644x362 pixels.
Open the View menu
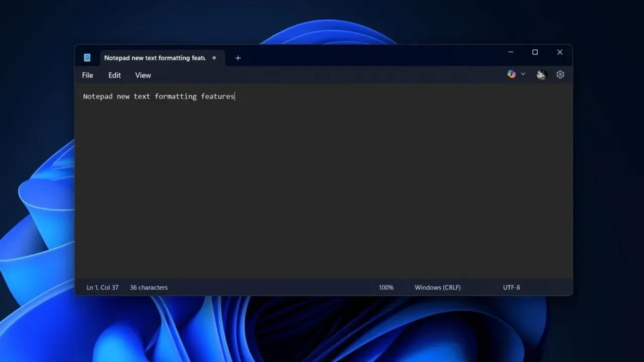point(142,75)
